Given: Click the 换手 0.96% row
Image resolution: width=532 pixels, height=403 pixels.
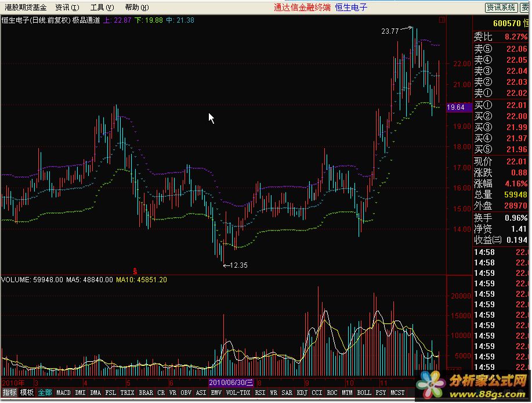Looking at the screenshot, I should tap(501, 218).
